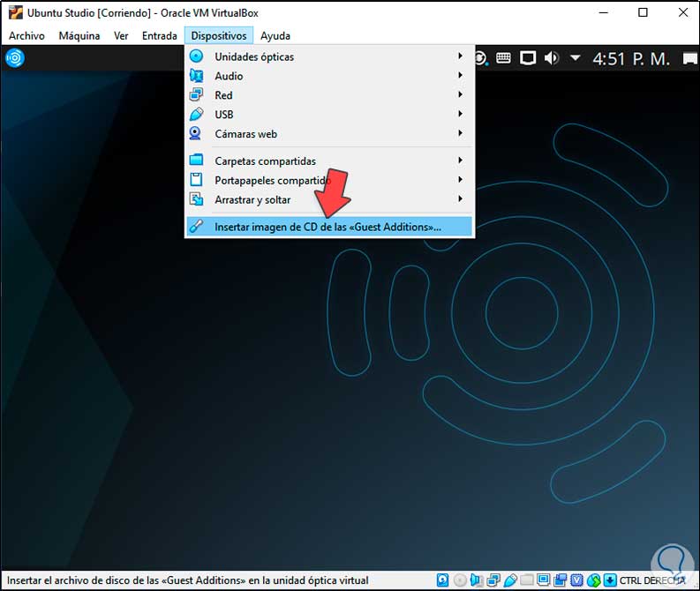Screen dimensions: 700x591
Task: Expand arrow on the Arrastrar y soltar row
Action: (460, 199)
